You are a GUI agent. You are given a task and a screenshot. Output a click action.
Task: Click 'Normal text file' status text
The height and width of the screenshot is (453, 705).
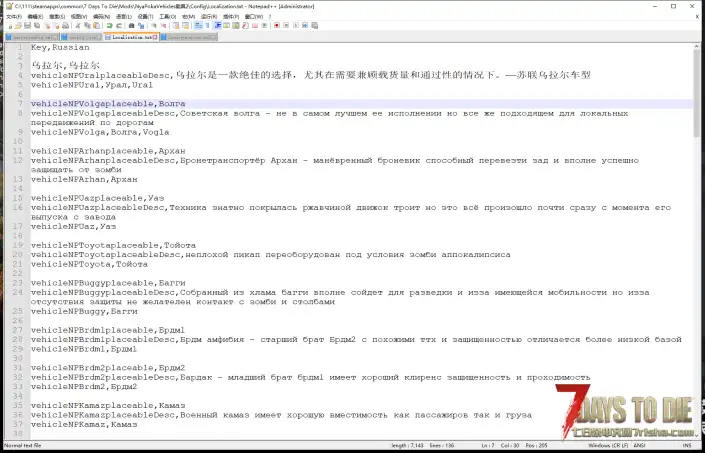[x=22, y=445]
